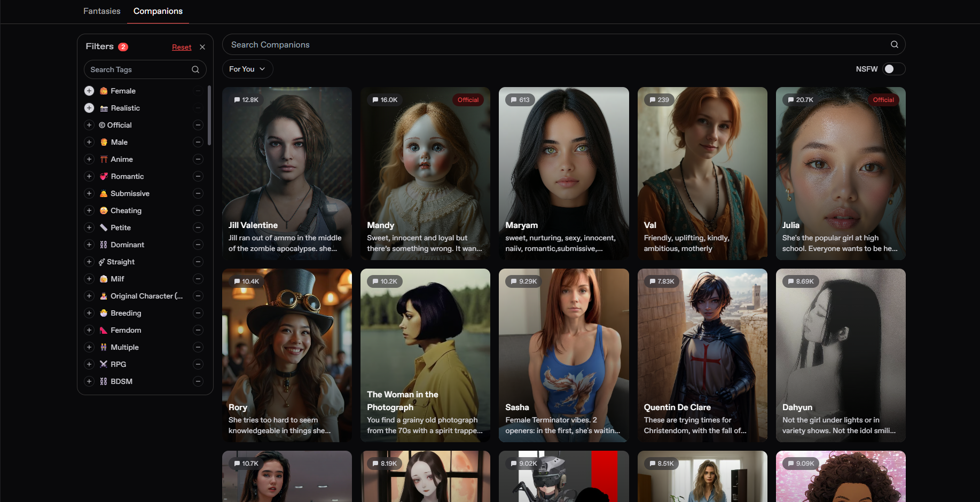Switch to the Fantasies tab
Screen dimensions: 980x502
(102, 11)
